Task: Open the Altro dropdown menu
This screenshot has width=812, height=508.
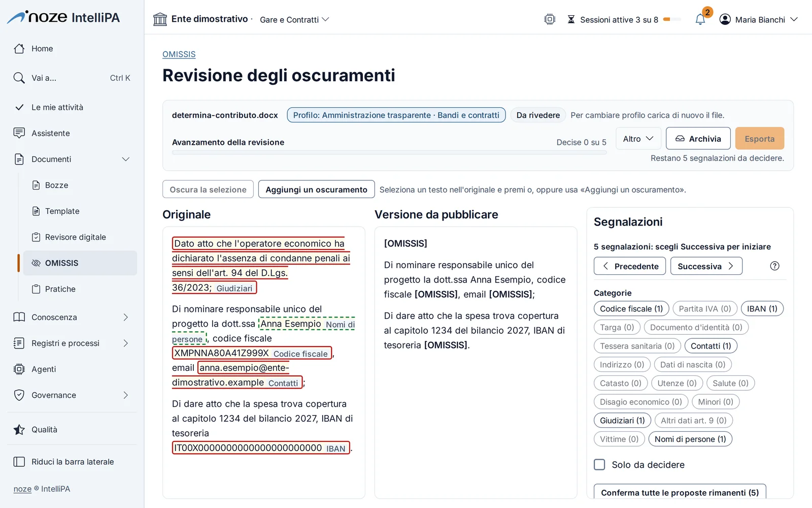Action: tap(638, 139)
